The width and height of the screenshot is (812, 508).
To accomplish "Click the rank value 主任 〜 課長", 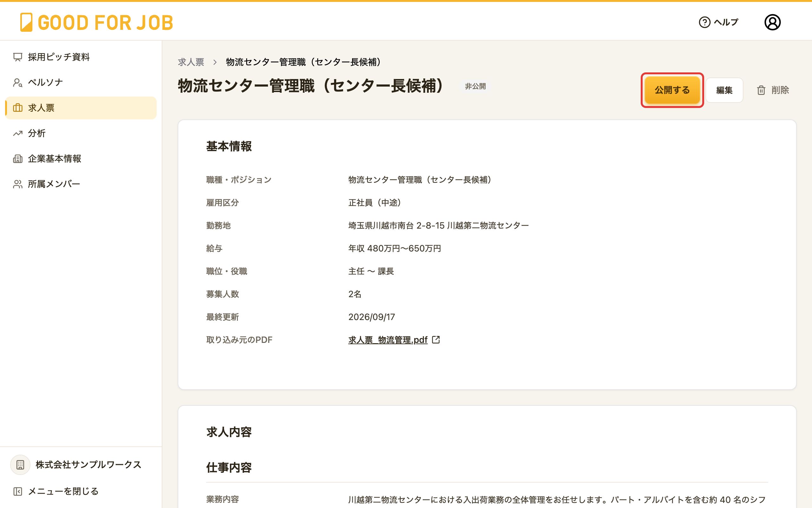I will tap(371, 271).
